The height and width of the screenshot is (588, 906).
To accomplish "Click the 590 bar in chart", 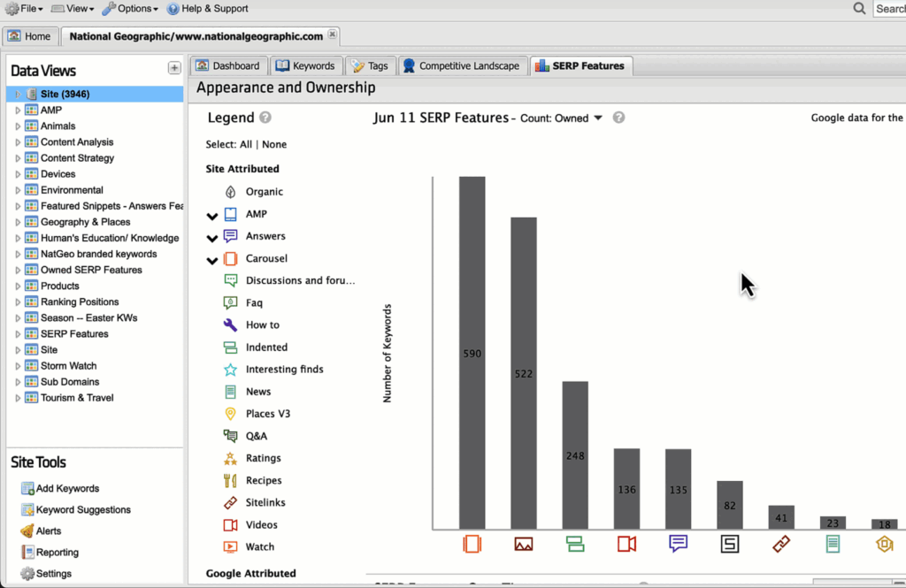I will pyautogui.click(x=472, y=353).
